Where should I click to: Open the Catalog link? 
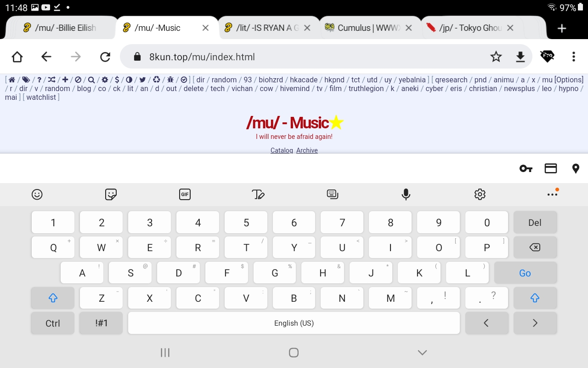click(x=282, y=150)
